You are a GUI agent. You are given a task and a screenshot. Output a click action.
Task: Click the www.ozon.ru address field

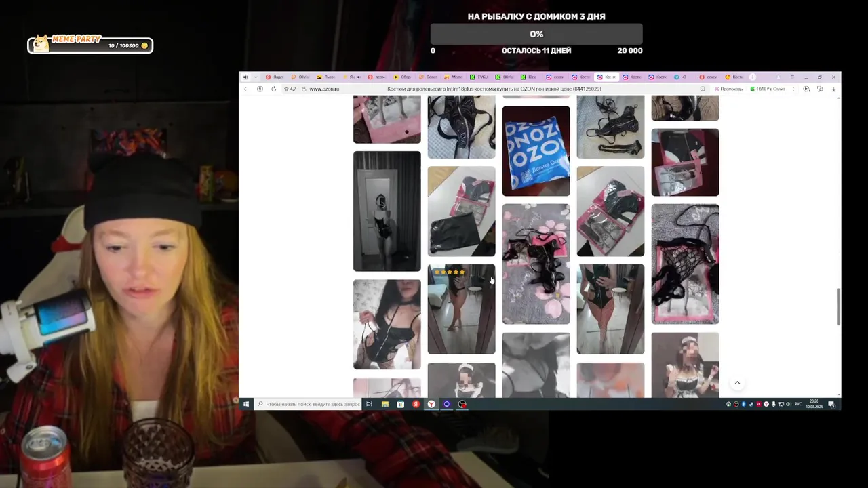click(324, 89)
